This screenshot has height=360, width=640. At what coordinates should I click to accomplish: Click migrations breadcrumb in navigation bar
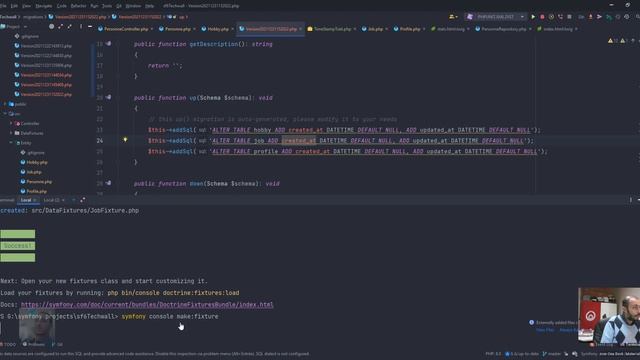[x=33, y=17]
